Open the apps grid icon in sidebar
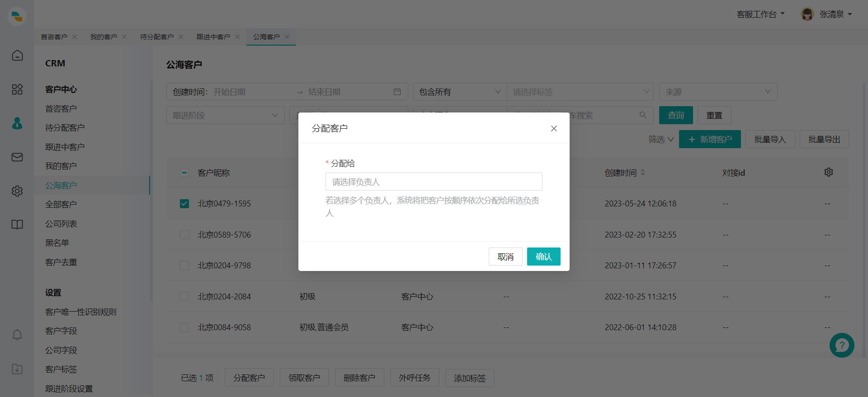 [x=17, y=89]
